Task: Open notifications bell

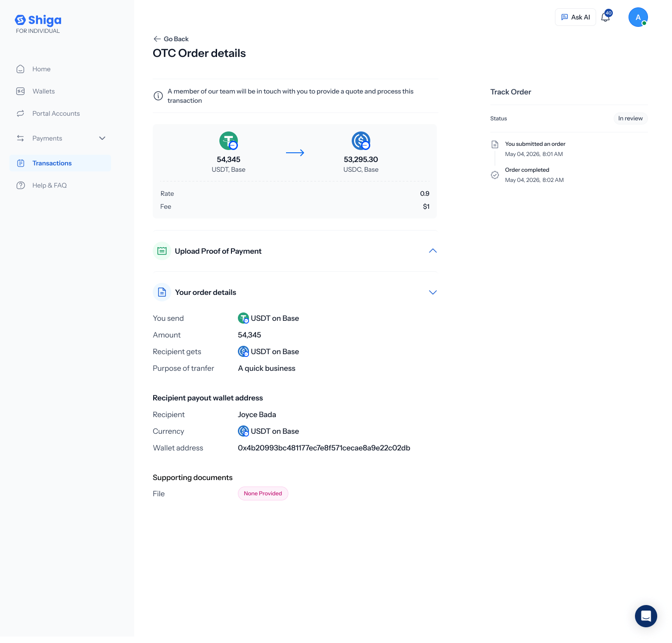Action: point(605,17)
